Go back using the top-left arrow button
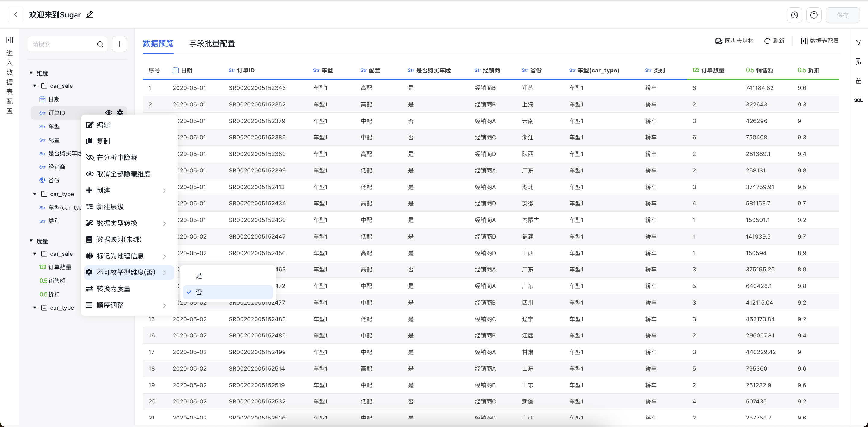 pyautogui.click(x=15, y=14)
